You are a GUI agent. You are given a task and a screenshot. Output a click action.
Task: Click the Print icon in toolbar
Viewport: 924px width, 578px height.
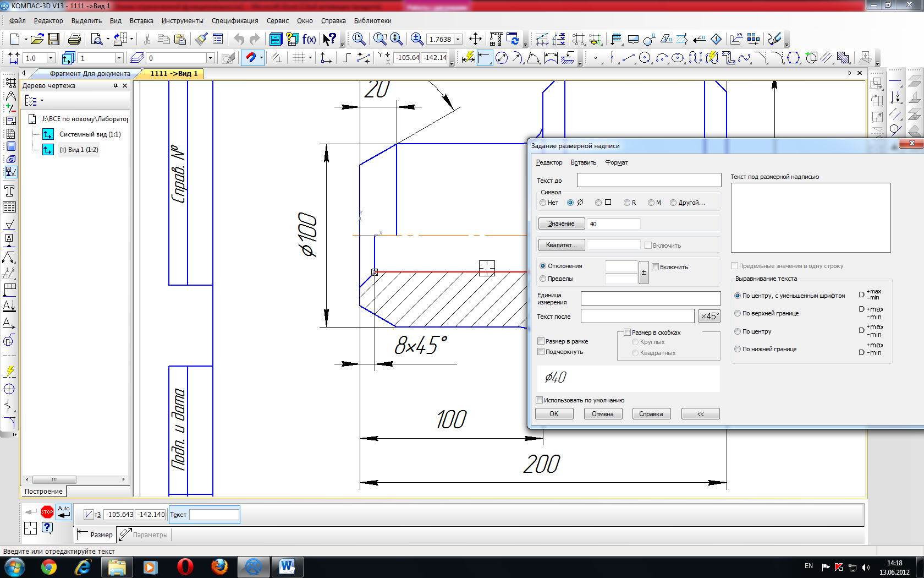[x=74, y=39]
